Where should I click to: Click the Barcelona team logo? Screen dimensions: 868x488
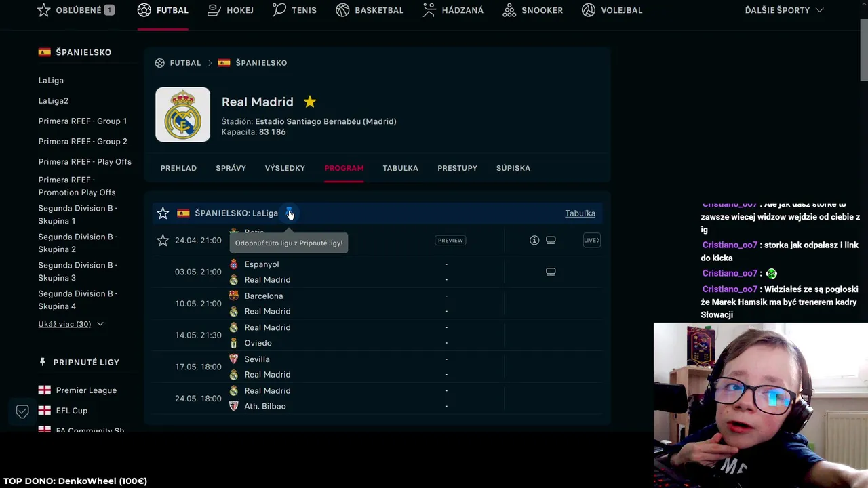coord(234,296)
